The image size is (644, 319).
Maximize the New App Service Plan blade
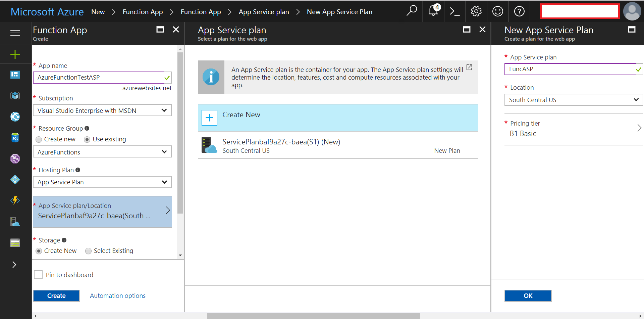coord(632,30)
